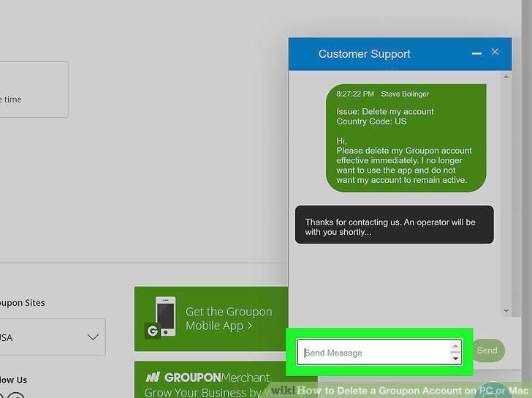Click the 'Thanks for contacting us' operator message
The image size is (532, 398).
(395, 225)
